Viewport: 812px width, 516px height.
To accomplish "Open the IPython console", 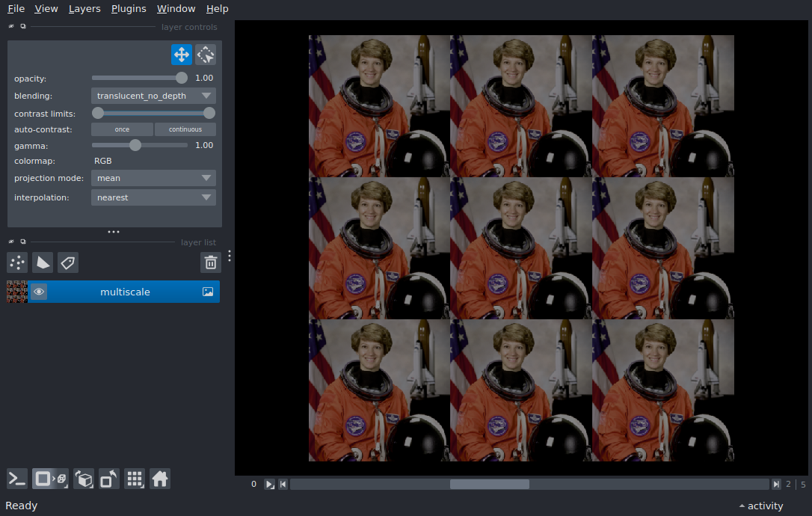I will (x=17, y=479).
